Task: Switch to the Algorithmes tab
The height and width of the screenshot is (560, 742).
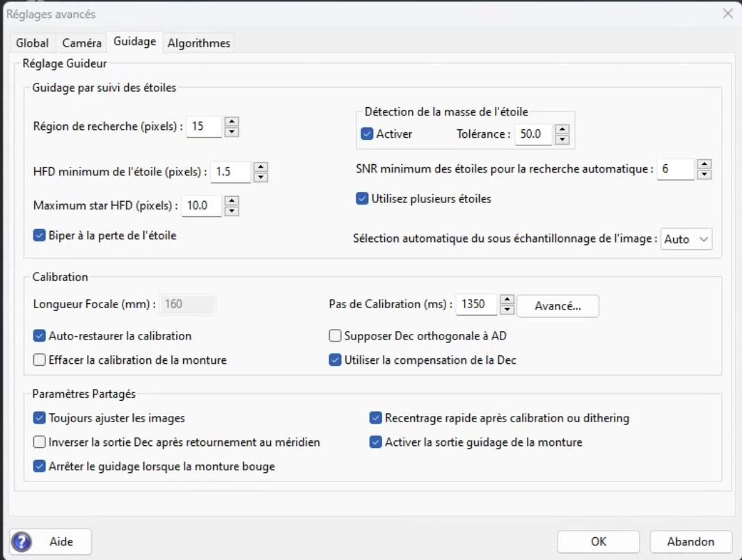Action: (x=198, y=43)
